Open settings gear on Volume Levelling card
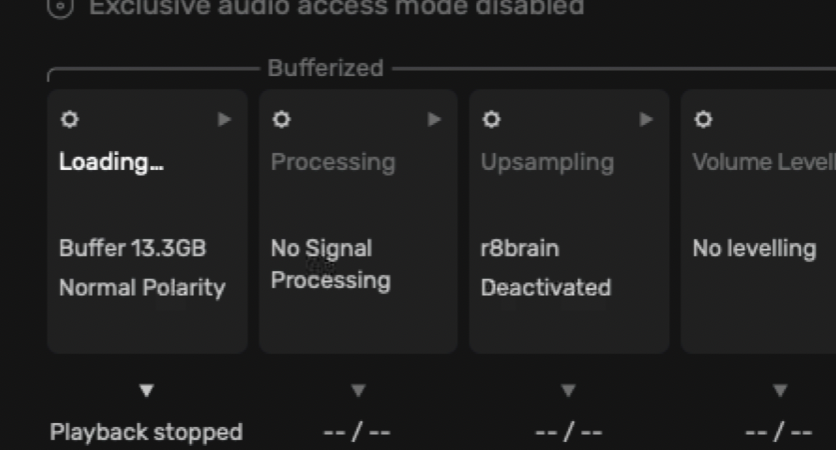The image size is (836, 450). click(x=703, y=119)
